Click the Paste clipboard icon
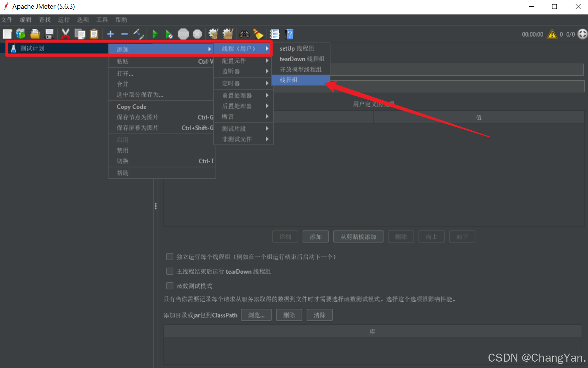Screen dimensions: 588x368 (94, 34)
